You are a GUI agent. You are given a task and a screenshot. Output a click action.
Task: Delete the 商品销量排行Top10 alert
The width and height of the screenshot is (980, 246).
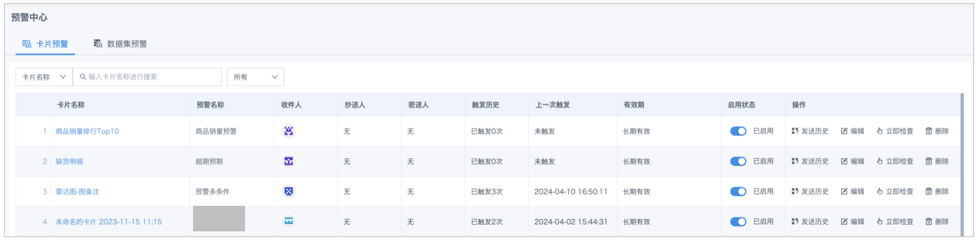(937, 131)
